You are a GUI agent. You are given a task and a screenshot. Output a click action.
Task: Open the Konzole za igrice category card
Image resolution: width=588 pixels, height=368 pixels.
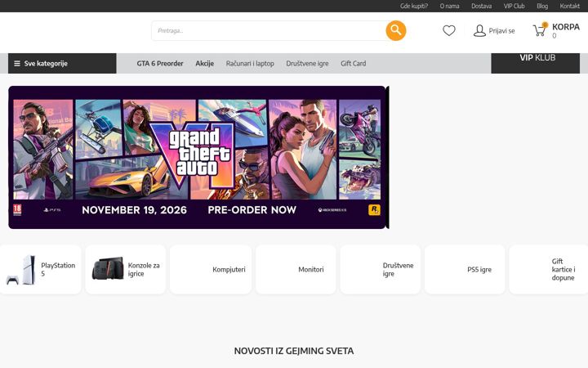click(125, 270)
